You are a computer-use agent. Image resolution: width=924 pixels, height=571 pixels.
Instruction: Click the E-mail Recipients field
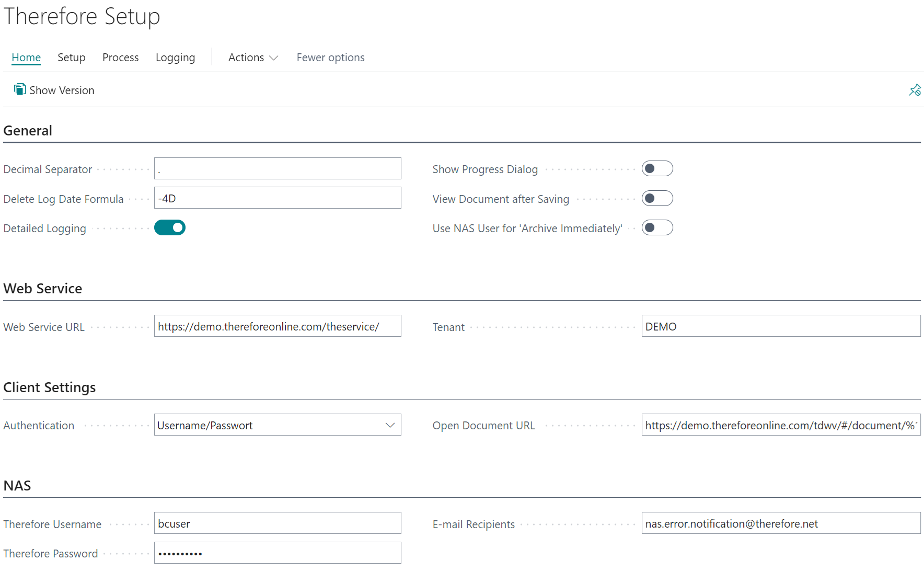click(x=781, y=523)
